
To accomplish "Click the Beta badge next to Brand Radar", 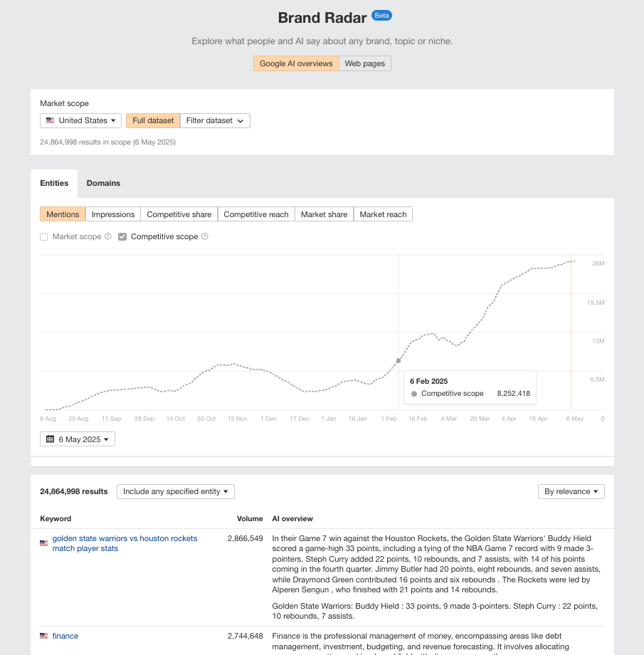I will click(x=381, y=15).
